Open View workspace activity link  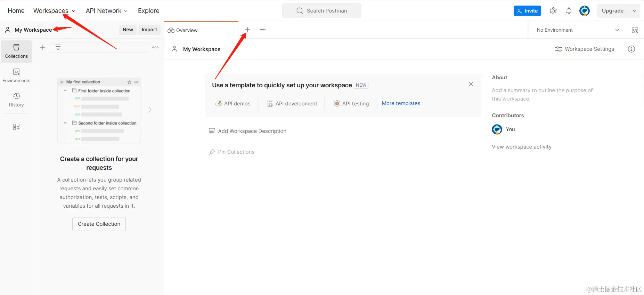[x=522, y=147]
